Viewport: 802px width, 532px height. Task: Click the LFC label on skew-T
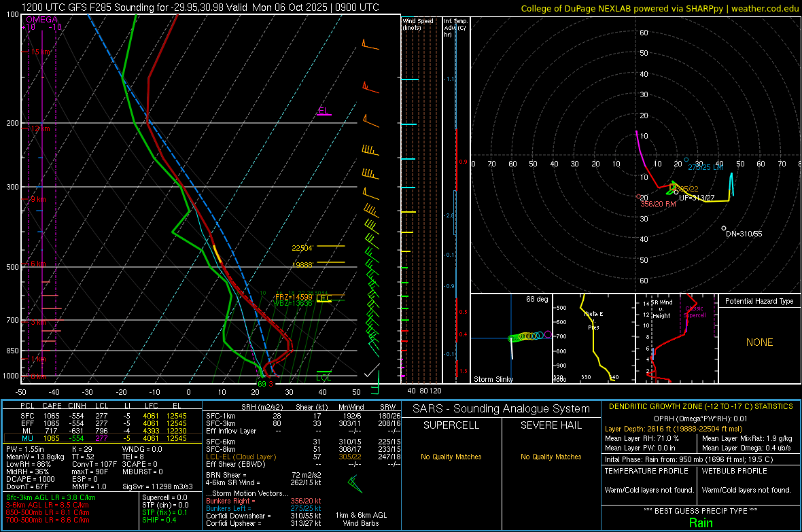[x=324, y=298]
